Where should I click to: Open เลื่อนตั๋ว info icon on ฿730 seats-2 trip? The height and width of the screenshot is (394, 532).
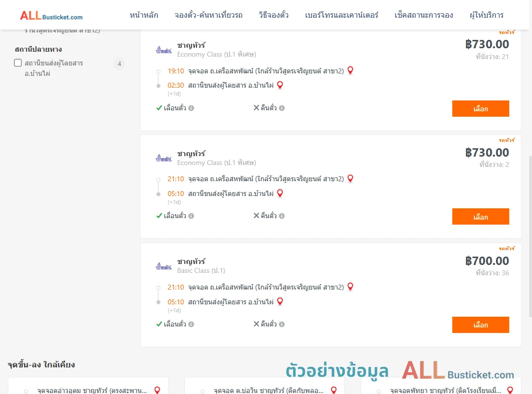(191, 216)
